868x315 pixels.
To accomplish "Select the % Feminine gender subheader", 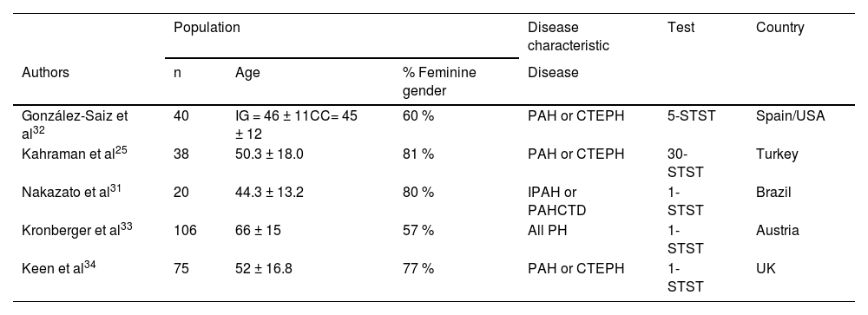I will pos(439,82).
